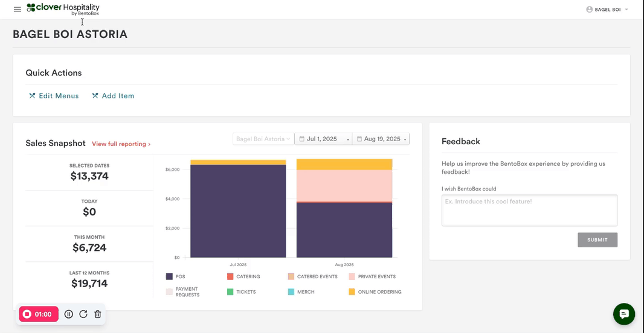Toggle Catering series in chart legend
Viewport: 644px width, 333px height.
243,276
